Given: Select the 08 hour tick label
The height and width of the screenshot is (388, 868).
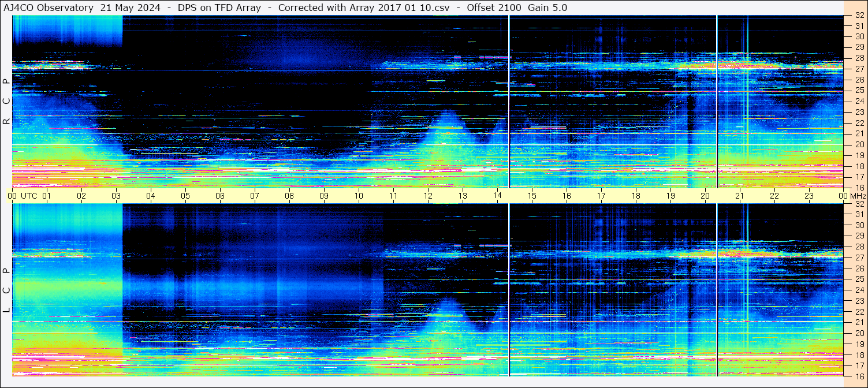Looking at the screenshot, I should tap(289, 196).
